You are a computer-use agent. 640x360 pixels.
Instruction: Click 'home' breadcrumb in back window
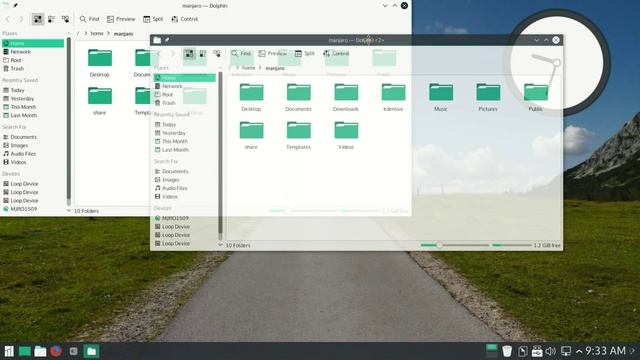pos(97,33)
